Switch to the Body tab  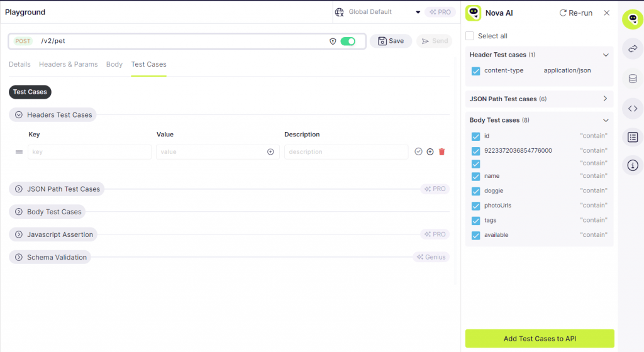click(114, 64)
